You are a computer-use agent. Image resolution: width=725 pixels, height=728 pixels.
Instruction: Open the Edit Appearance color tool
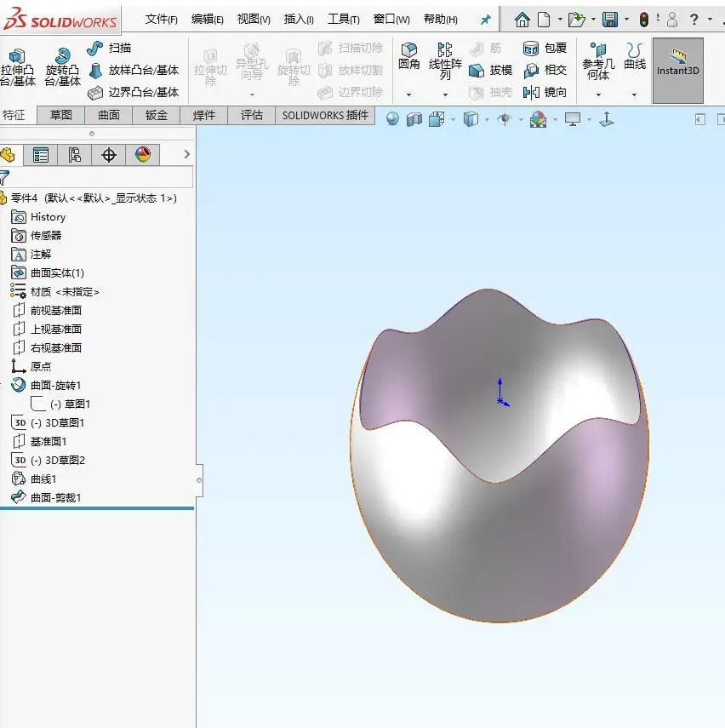coord(538,120)
